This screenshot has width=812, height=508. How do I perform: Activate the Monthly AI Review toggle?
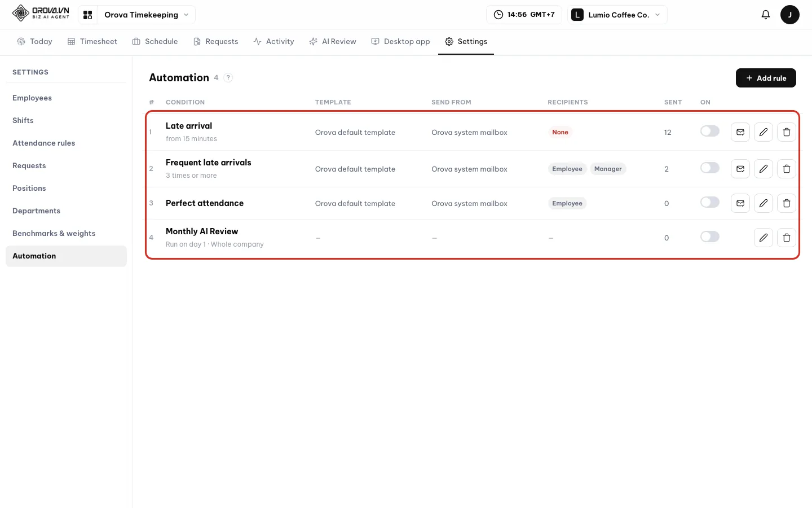click(710, 237)
